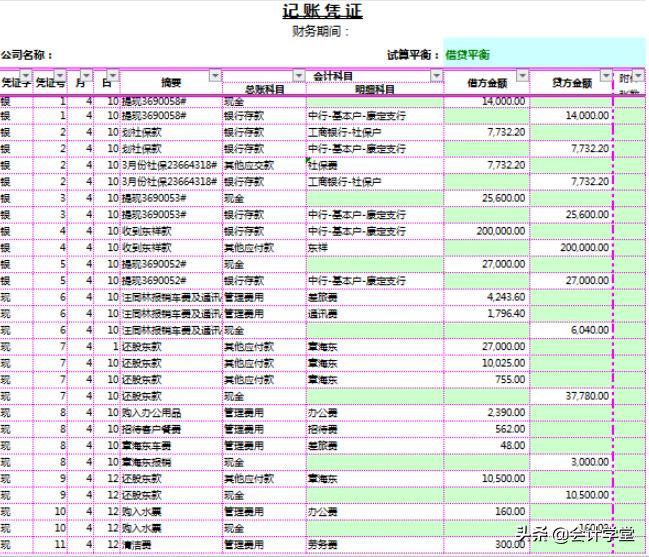Select the 试算平衡 label cell
The image size is (649, 557).
click(x=413, y=55)
